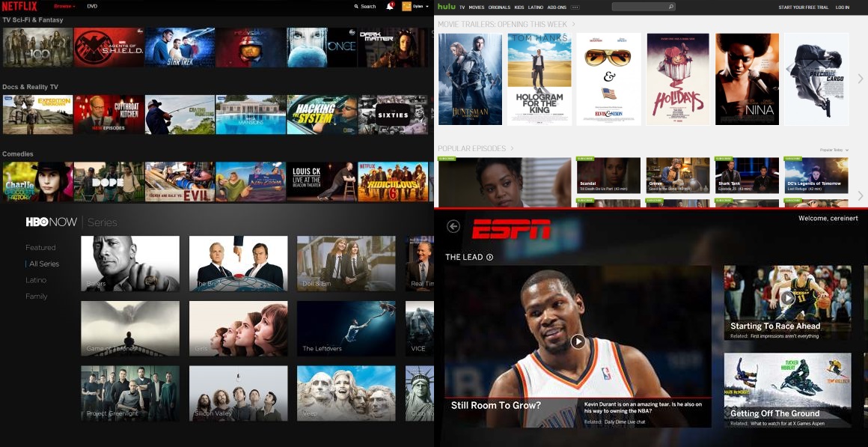868x447 pixels.
Task: Open the Netflix DVD tab
Action: click(x=92, y=7)
